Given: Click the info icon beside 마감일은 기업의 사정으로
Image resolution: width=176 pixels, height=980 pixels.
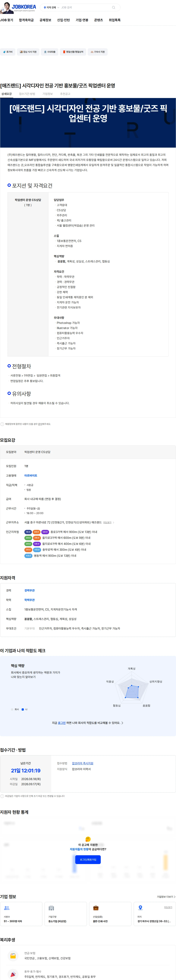Looking at the screenshot, I should click(2, 796).
